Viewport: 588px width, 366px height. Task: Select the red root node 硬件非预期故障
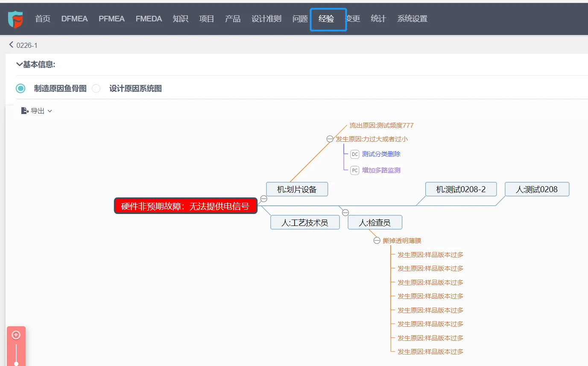point(186,206)
